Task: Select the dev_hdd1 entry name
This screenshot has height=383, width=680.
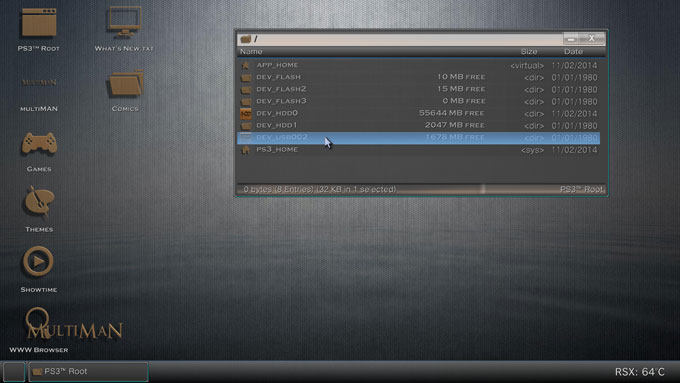Action: pos(276,125)
